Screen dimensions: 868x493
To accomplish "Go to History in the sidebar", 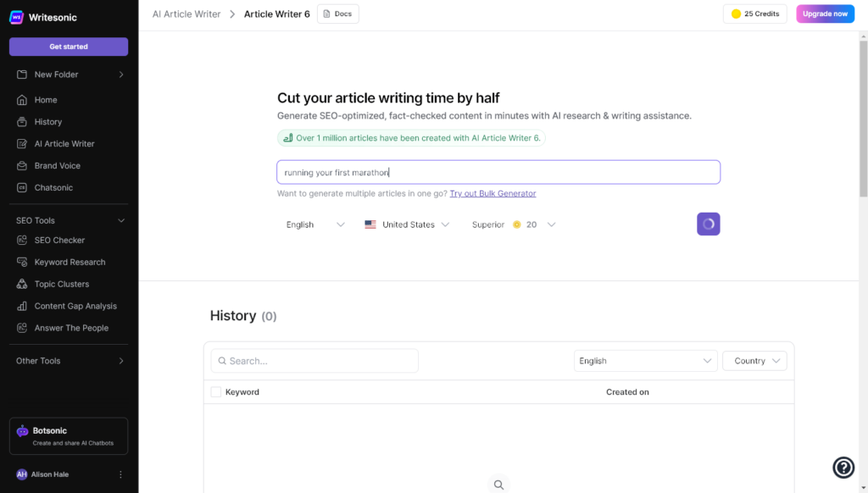I will tap(47, 121).
